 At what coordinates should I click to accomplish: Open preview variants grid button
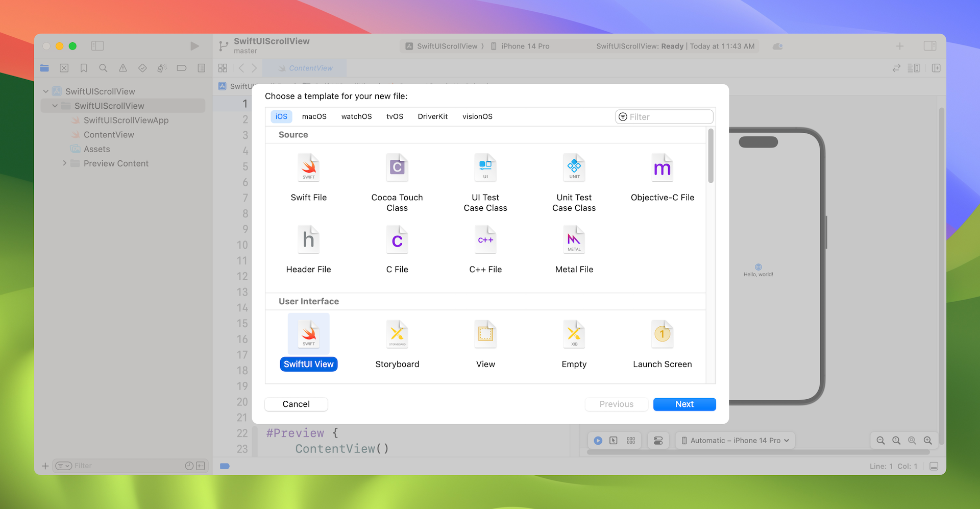pos(631,441)
